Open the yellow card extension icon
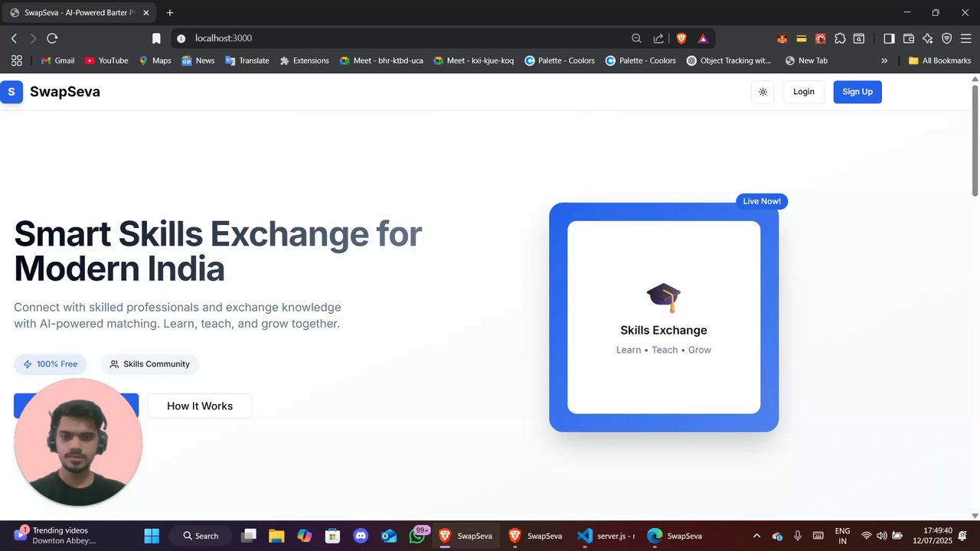Image resolution: width=980 pixels, height=551 pixels. point(801,38)
